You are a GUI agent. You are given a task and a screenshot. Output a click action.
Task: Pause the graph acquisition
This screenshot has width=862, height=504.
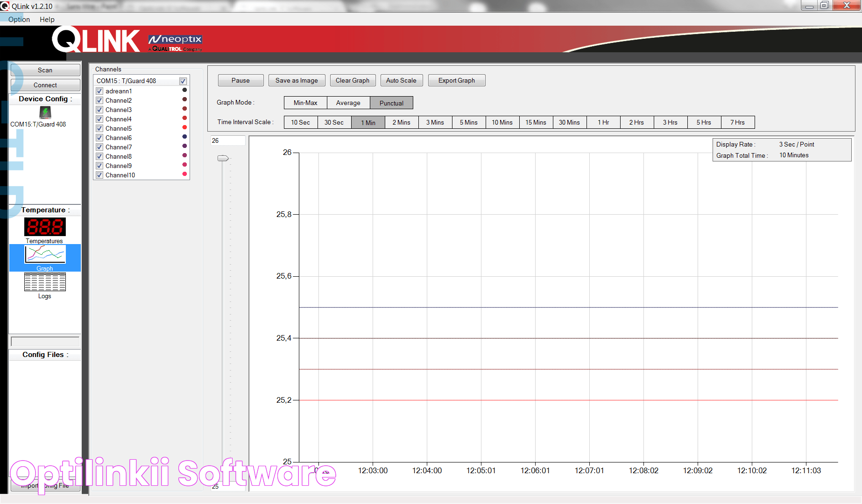click(x=241, y=80)
